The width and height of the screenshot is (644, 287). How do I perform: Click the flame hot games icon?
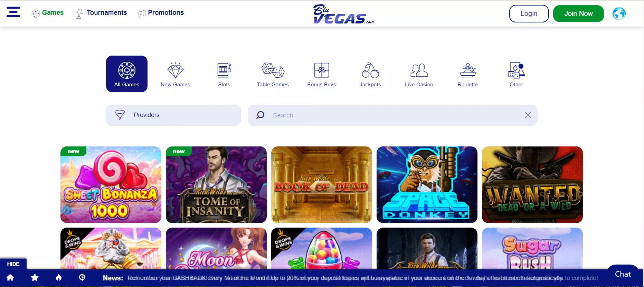click(x=59, y=277)
